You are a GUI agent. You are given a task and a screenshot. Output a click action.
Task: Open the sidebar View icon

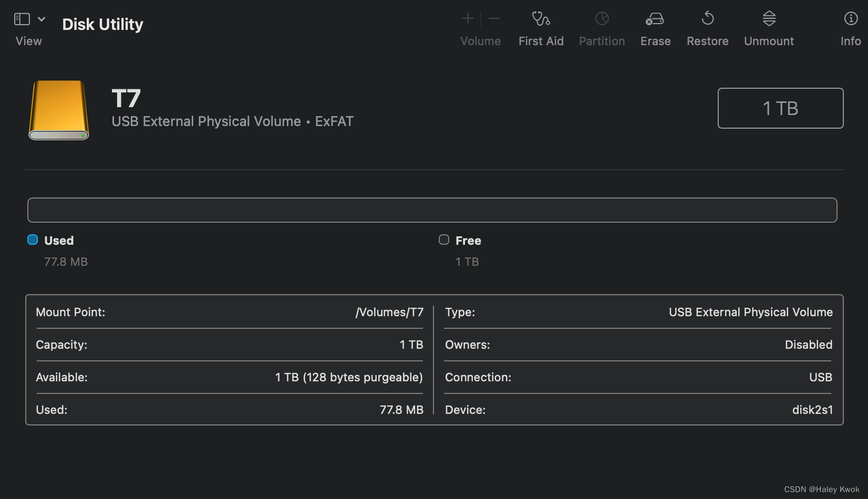point(22,19)
